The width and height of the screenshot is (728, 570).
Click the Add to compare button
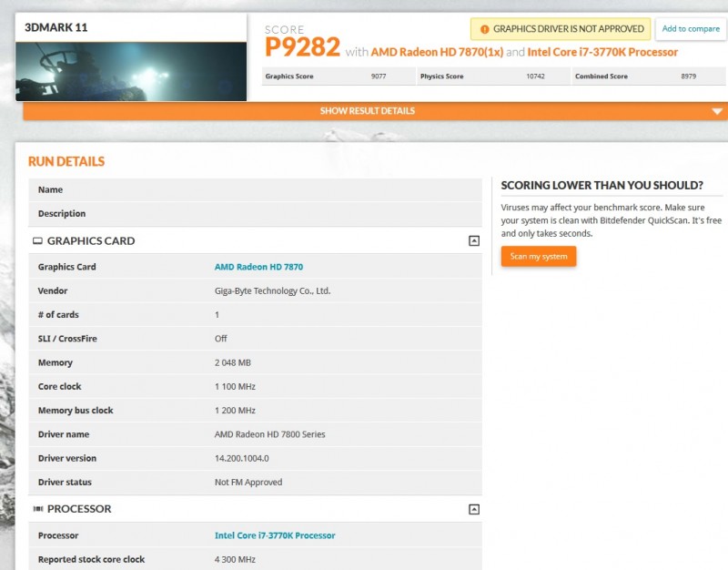click(x=691, y=29)
